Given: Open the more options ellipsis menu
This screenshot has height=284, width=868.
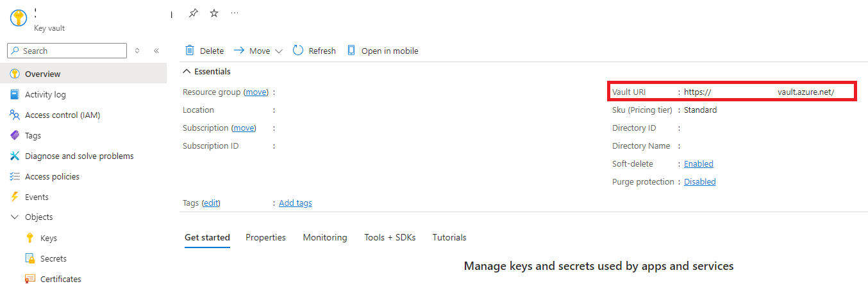Looking at the screenshot, I should 235,13.
